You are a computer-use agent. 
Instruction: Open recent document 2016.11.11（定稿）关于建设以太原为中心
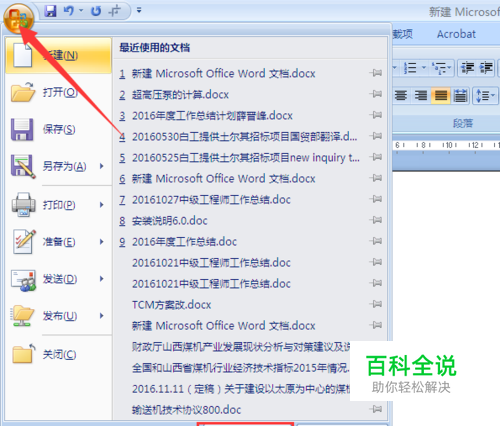[241, 389]
